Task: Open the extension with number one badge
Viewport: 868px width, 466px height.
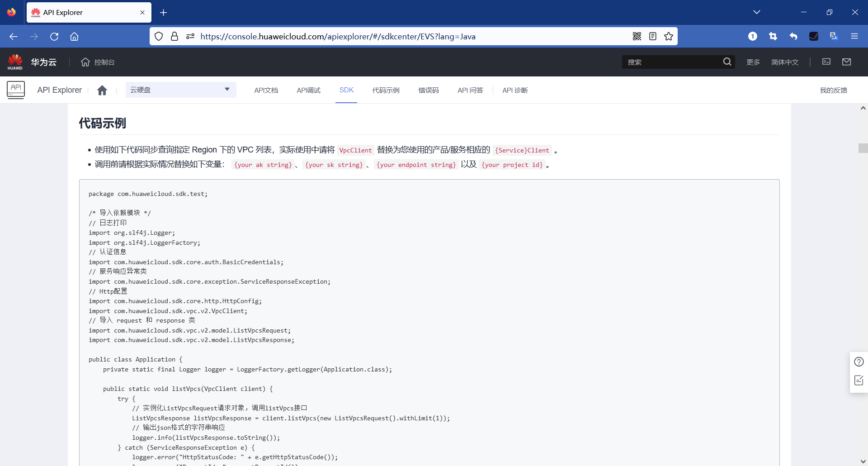Action: click(x=753, y=37)
